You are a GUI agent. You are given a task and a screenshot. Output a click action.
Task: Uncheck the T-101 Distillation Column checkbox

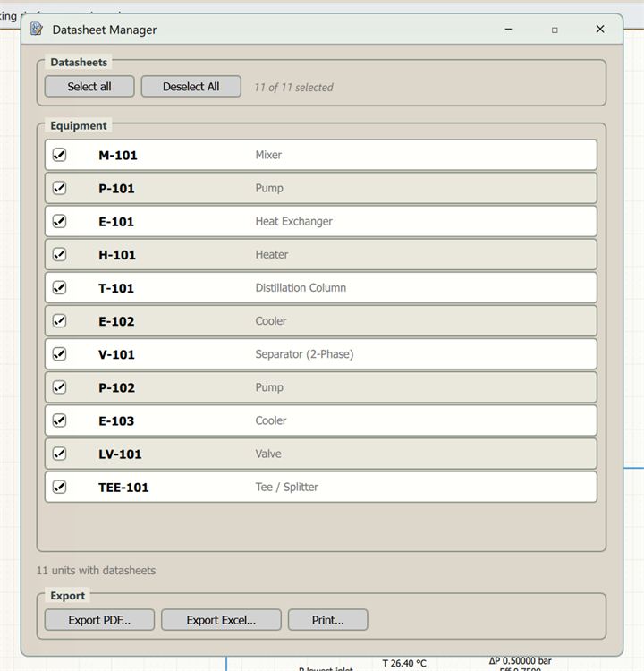coord(59,287)
